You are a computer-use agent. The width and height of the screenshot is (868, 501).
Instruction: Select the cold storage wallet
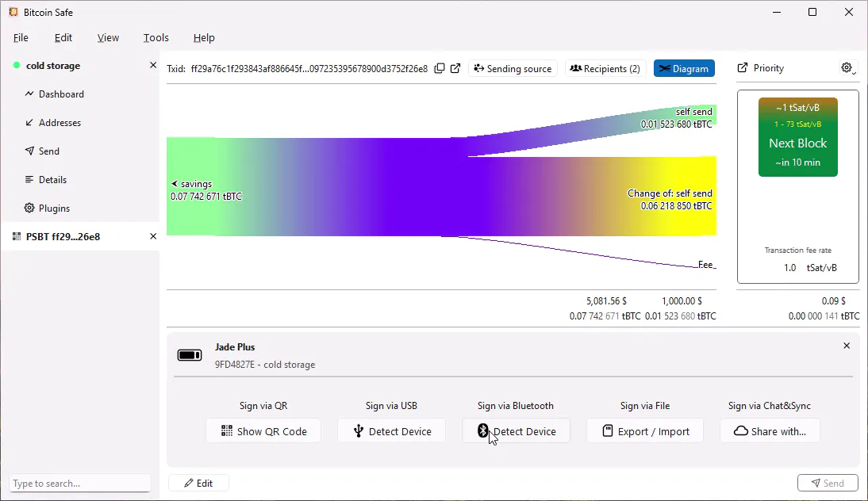coord(53,65)
